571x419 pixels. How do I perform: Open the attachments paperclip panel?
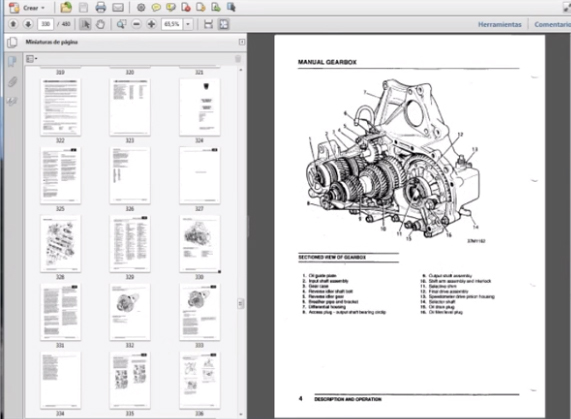tap(12, 81)
